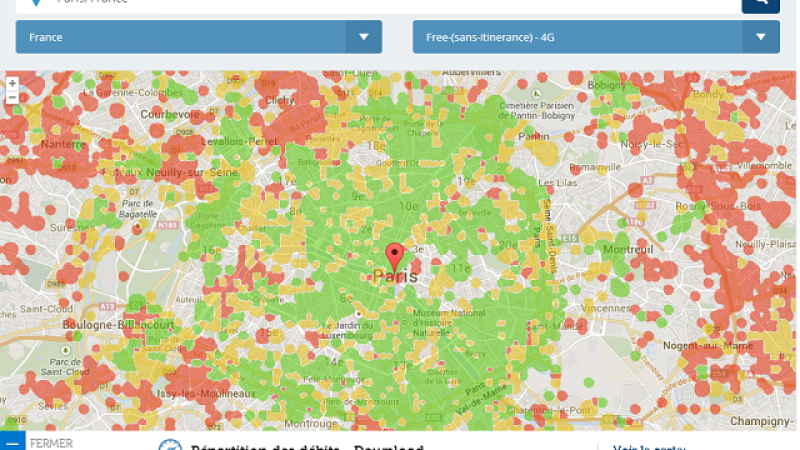Zoom out the map with minus button

click(x=12, y=97)
